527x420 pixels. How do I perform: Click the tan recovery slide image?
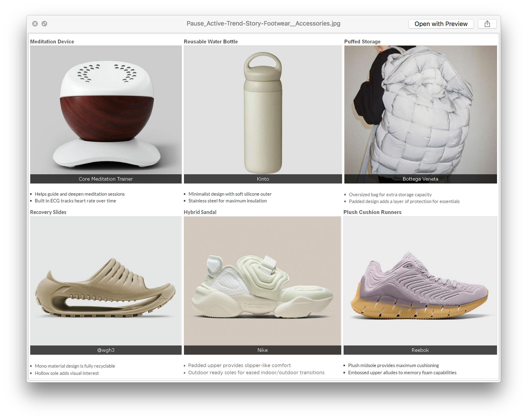coord(106,281)
